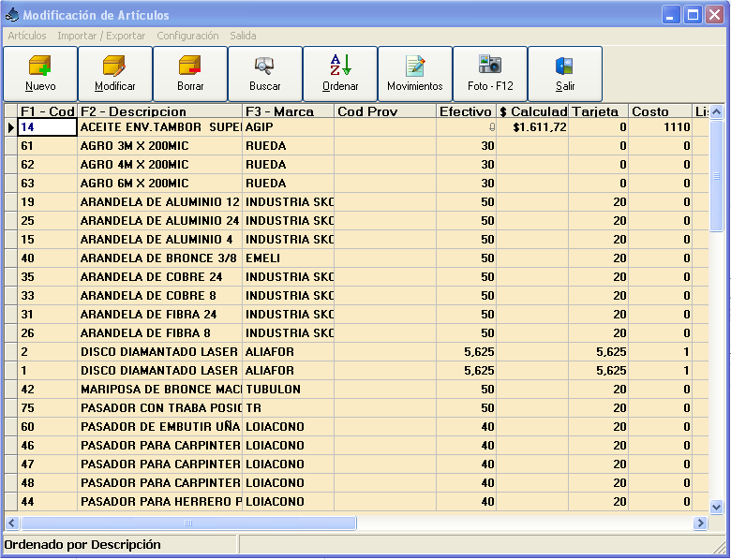This screenshot has height=560, width=731.
Task: Click code cell 2 of DISCO DIAMANTADO LASER
Action: pyautogui.click(x=47, y=352)
